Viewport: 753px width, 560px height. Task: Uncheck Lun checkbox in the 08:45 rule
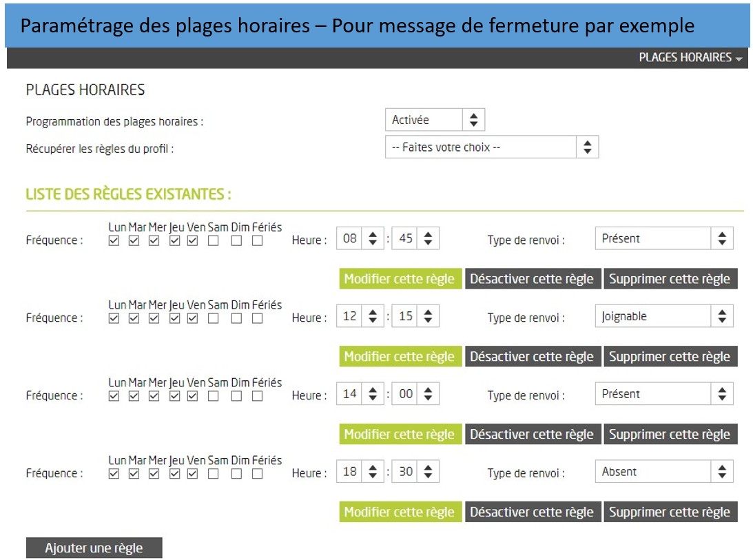114,241
